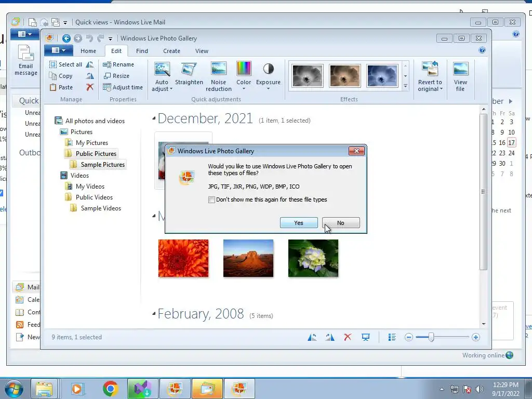Open the Create ribbon tab
This screenshot has width=532, height=399.
(171, 51)
